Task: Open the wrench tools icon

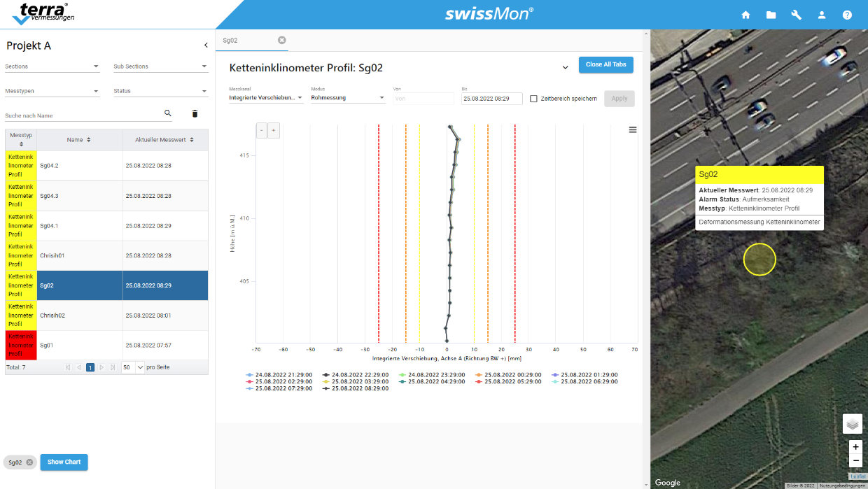Action: click(x=796, y=15)
